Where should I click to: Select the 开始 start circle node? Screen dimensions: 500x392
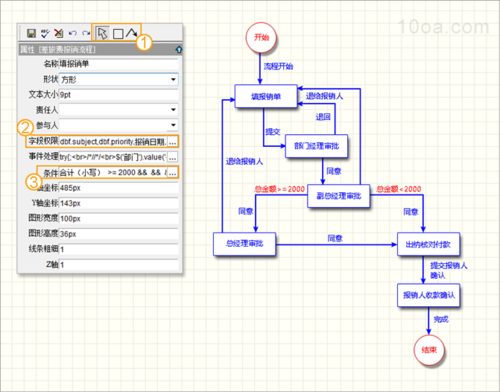[x=261, y=37]
